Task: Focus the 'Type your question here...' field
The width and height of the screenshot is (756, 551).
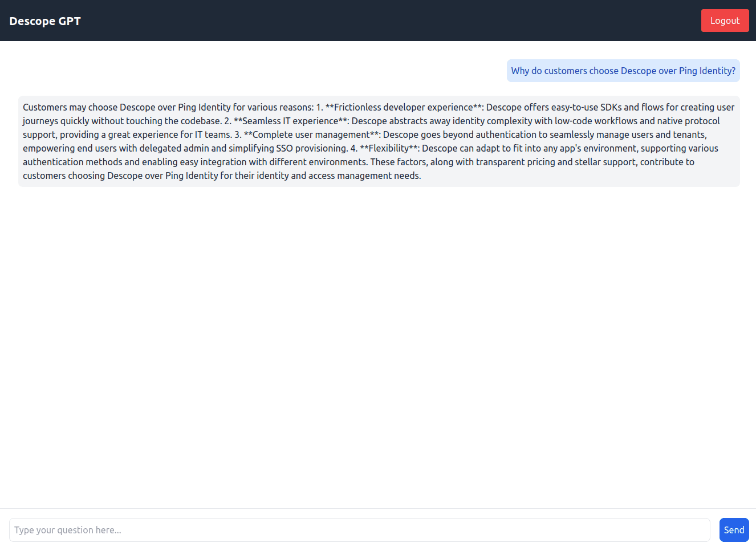Action: pos(359,530)
